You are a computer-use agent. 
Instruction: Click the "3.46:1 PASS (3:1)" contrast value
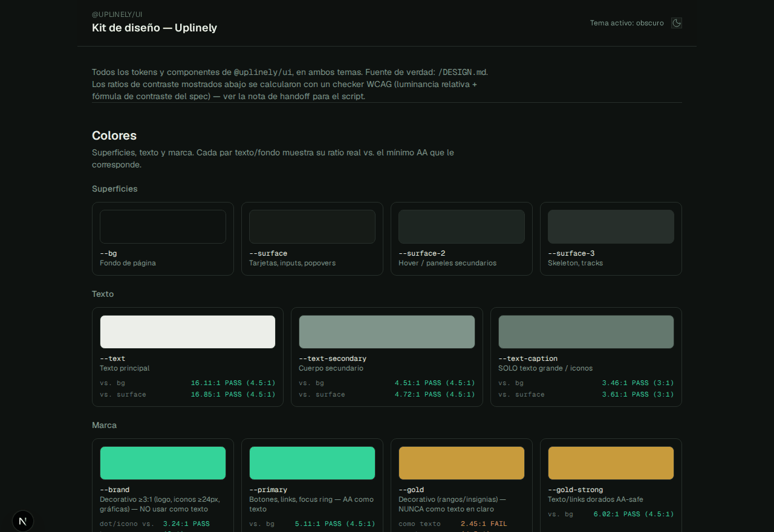(x=638, y=383)
